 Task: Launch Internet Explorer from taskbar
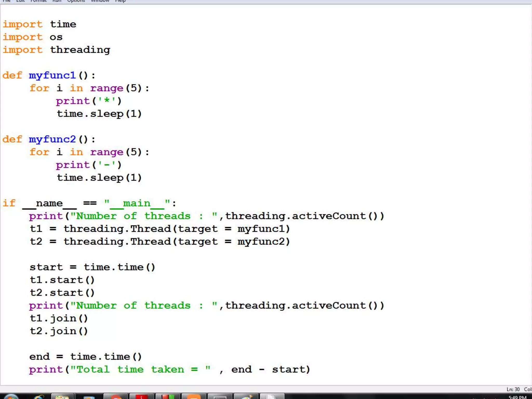(x=39, y=397)
